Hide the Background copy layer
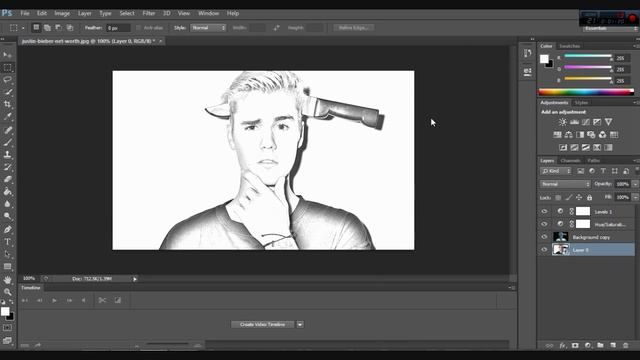Image resolution: width=640 pixels, height=360 pixels. (544, 237)
